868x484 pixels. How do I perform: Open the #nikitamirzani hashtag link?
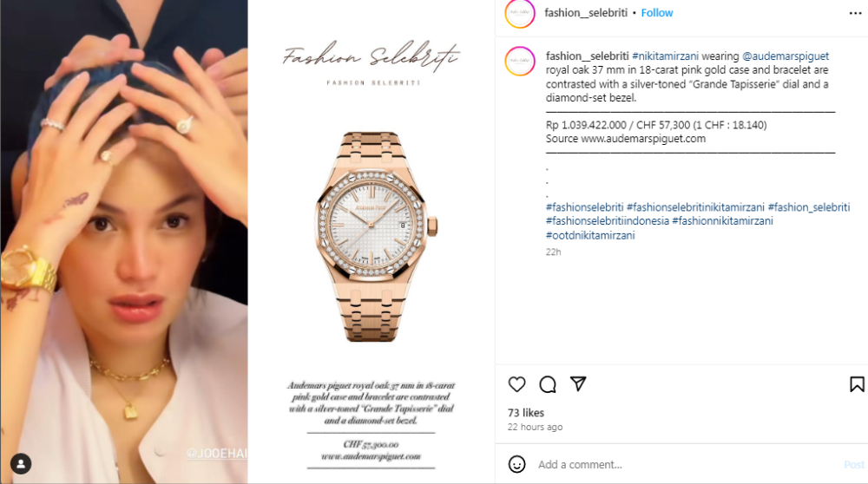(665, 56)
